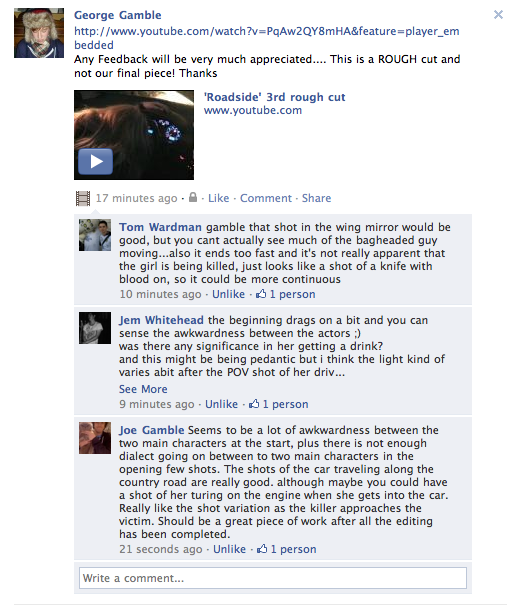The image size is (515, 611).
Task: Click thumbs-up icon on Joe Gamble's comment
Action: pyautogui.click(x=262, y=549)
